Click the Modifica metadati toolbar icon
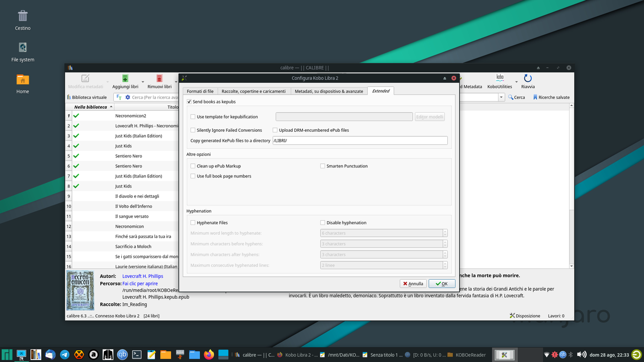This screenshot has width=644, height=362. (86, 78)
